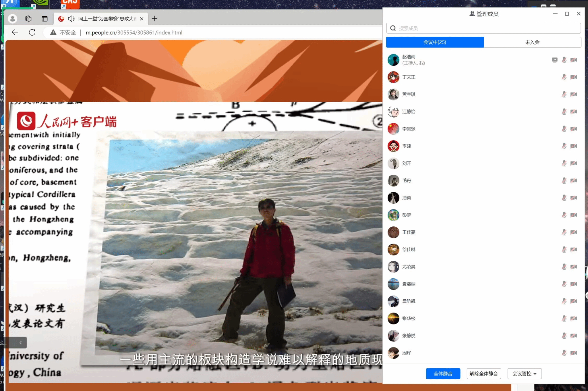Click the tab audio speaker icon
This screenshot has height=391, width=588.
[71, 19]
